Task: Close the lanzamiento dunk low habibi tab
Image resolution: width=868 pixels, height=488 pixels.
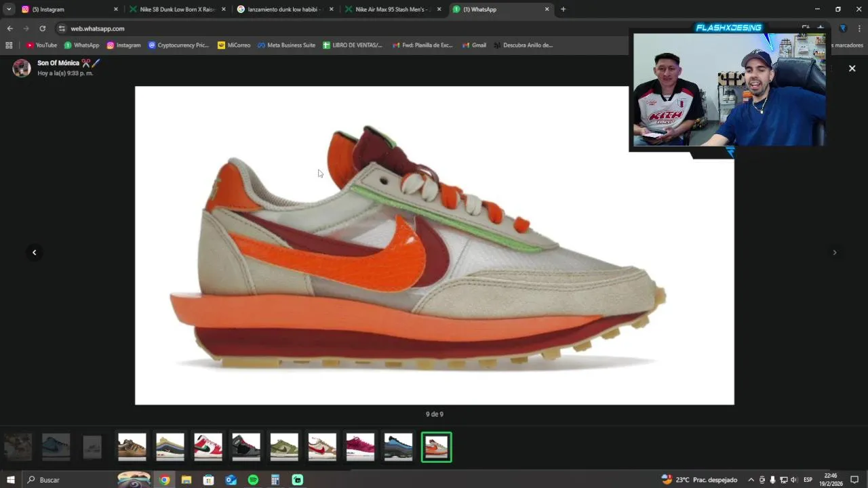Action: (331, 9)
